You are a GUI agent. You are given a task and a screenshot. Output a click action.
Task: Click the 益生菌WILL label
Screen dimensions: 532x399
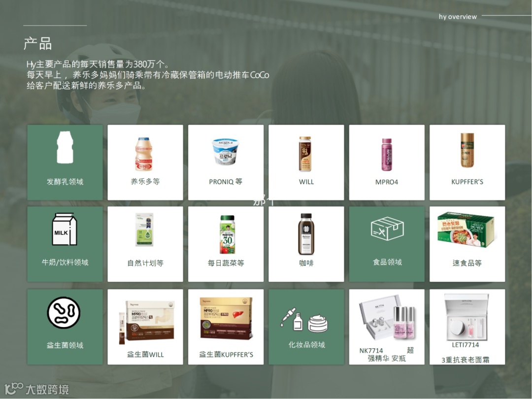[145, 355]
